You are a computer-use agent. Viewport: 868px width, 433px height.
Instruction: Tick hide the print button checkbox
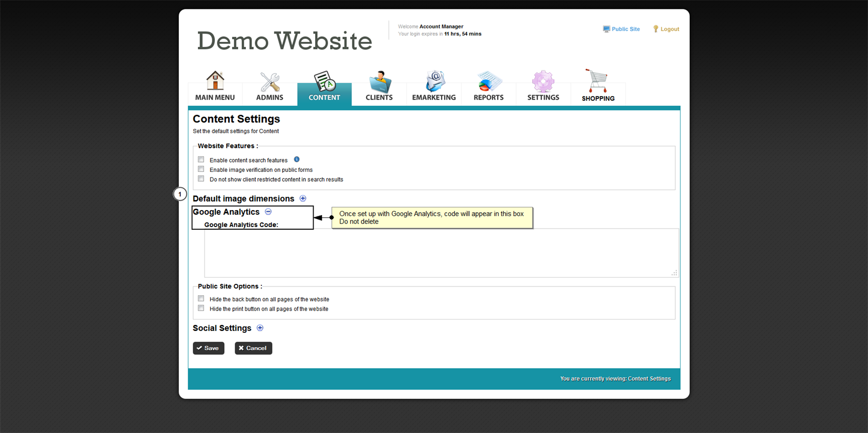[x=201, y=309]
